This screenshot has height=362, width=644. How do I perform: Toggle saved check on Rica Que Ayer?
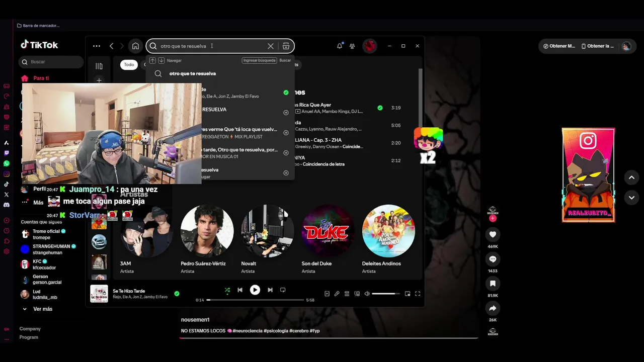(380, 108)
